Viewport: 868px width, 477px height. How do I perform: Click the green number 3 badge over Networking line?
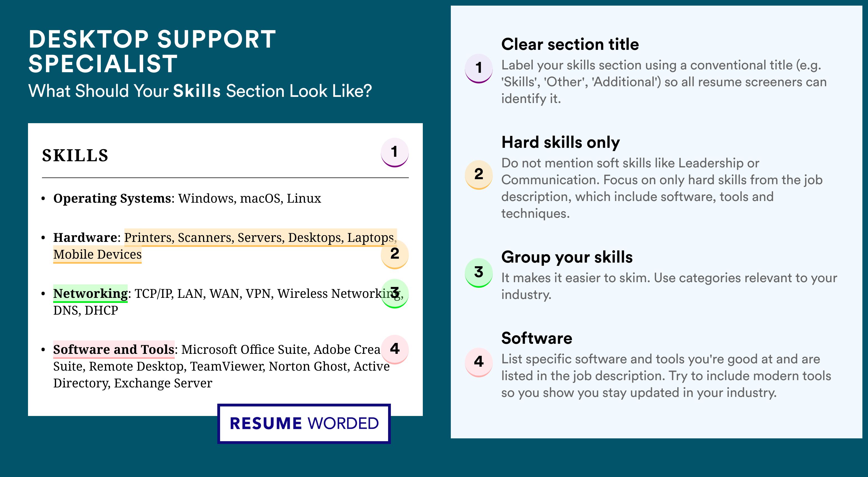coord(395,293)
